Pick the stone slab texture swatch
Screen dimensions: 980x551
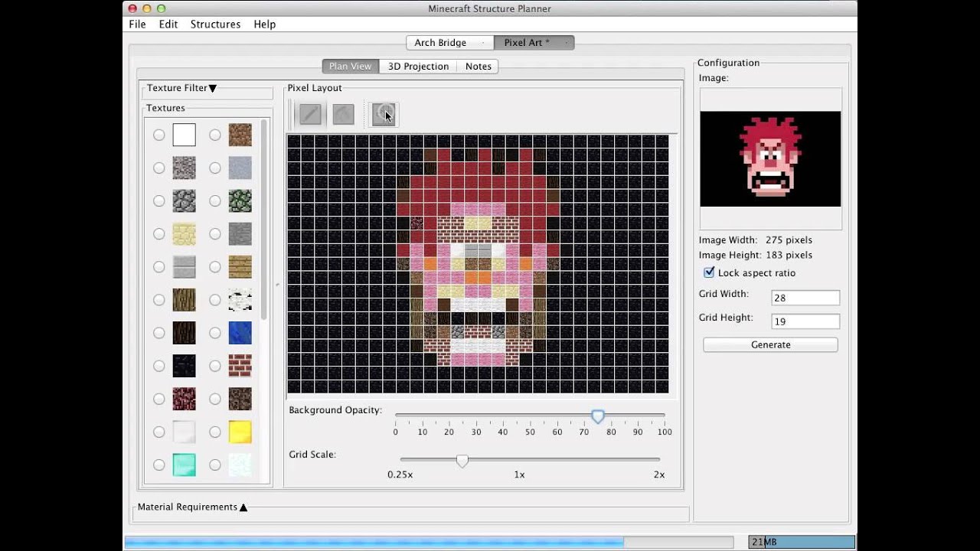184,266
